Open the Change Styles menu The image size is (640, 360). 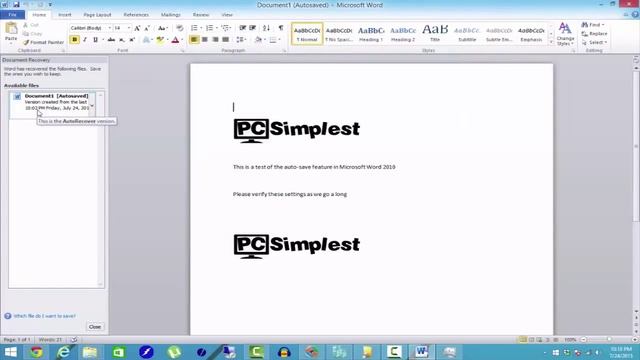565,34
